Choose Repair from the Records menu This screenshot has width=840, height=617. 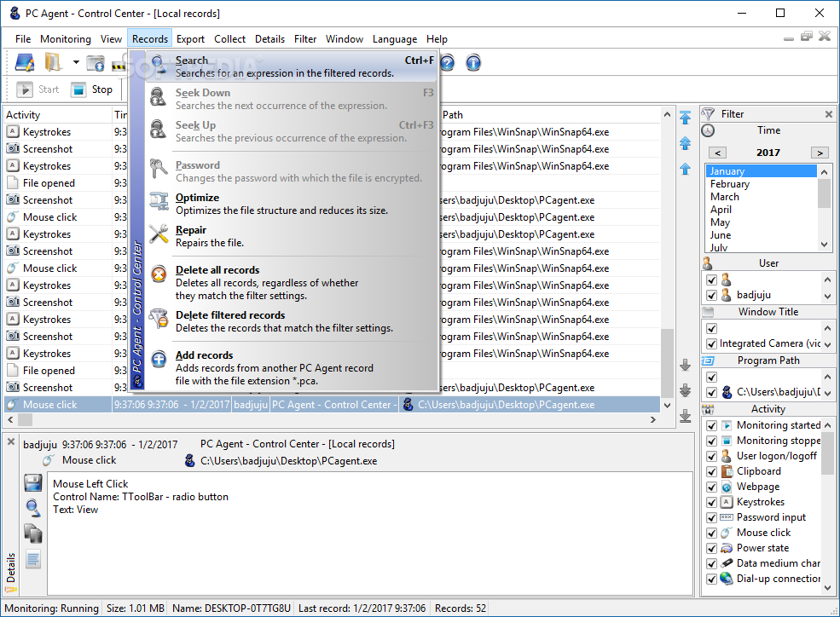(x=292, y=236)
